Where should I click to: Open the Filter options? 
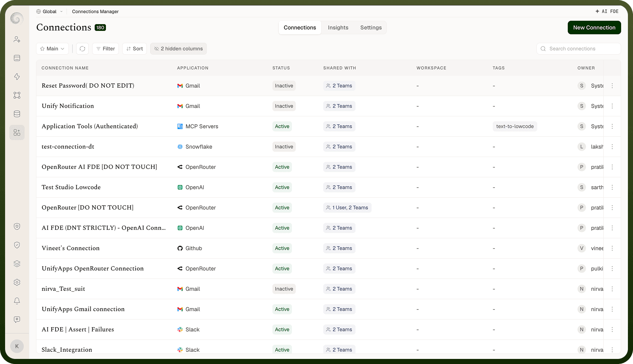[105, 49]
